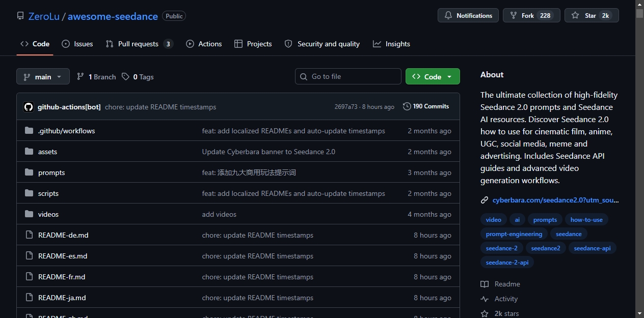Open the 'add videos' commit message
Screen dimensions: 644x318
pyautogui.click(x=219, y=214)
